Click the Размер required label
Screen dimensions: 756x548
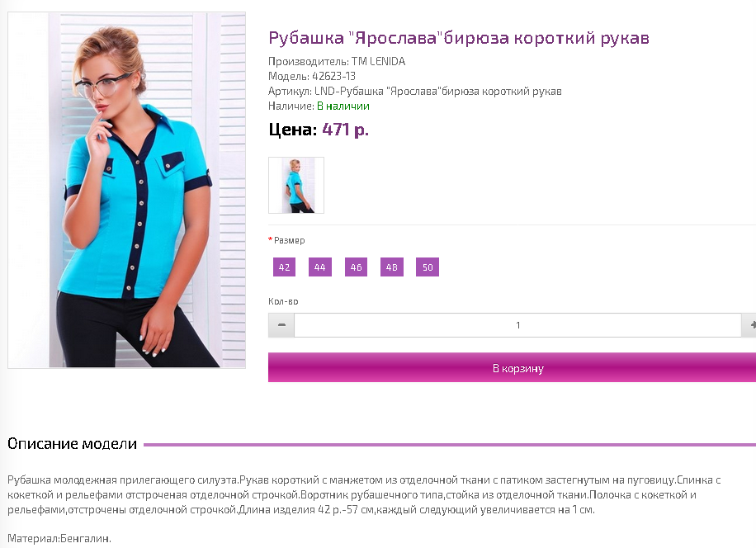(286, 240)
